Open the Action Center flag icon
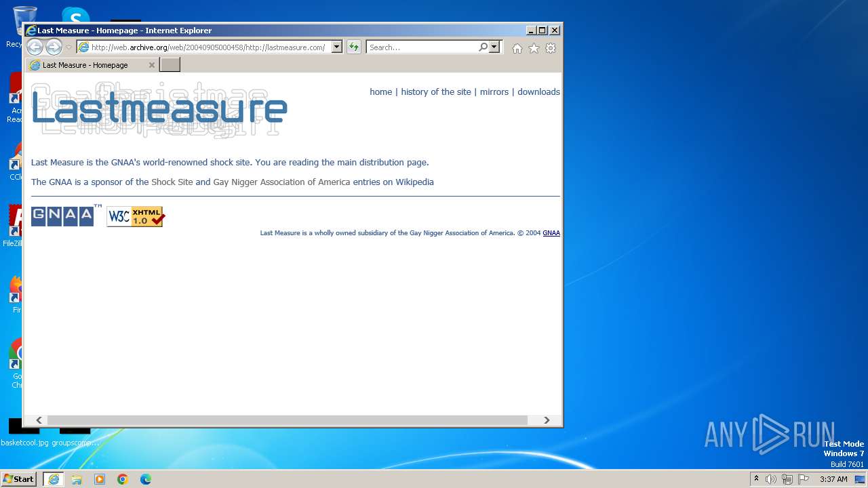Image resolution: width=868 pixels, height=488 pixels. pos(804,479)
